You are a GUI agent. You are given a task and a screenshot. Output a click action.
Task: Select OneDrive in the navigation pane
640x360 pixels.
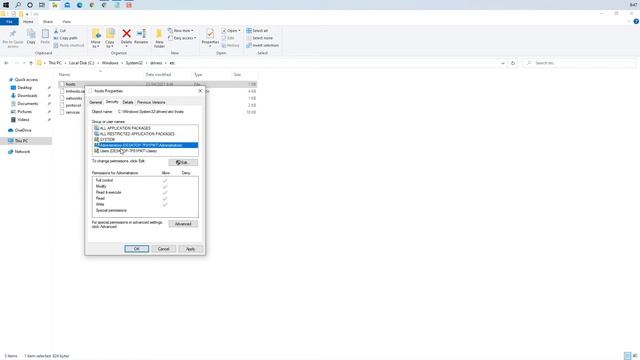coord(23,130)
